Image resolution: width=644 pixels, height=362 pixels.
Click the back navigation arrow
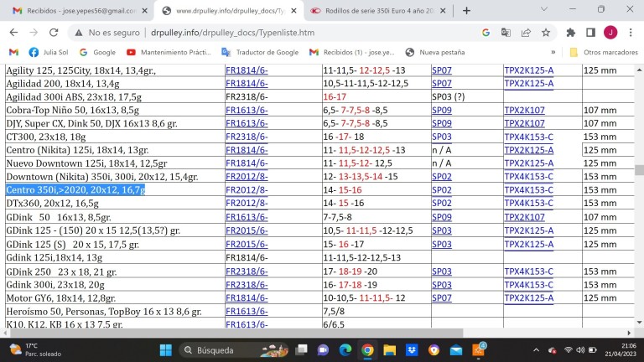(13, 33)
